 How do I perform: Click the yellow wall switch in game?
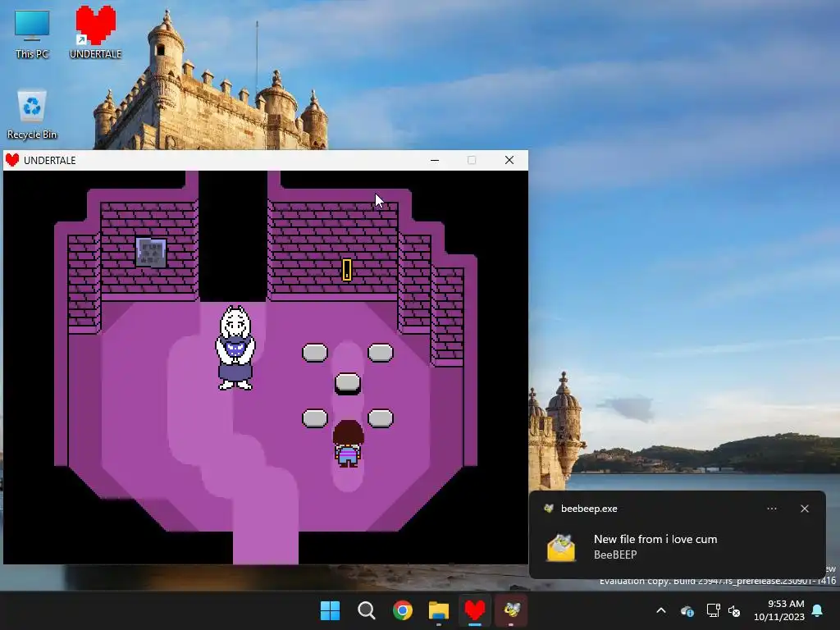coord(347,269)
